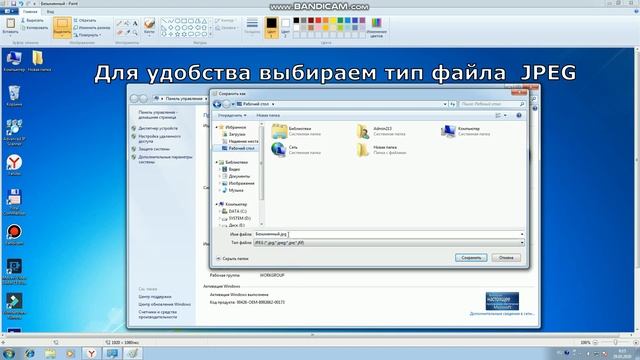This screenshot has height=360, width=640.
Task: Click the Refresh button beside the address bar
Action: coord(453,104)
